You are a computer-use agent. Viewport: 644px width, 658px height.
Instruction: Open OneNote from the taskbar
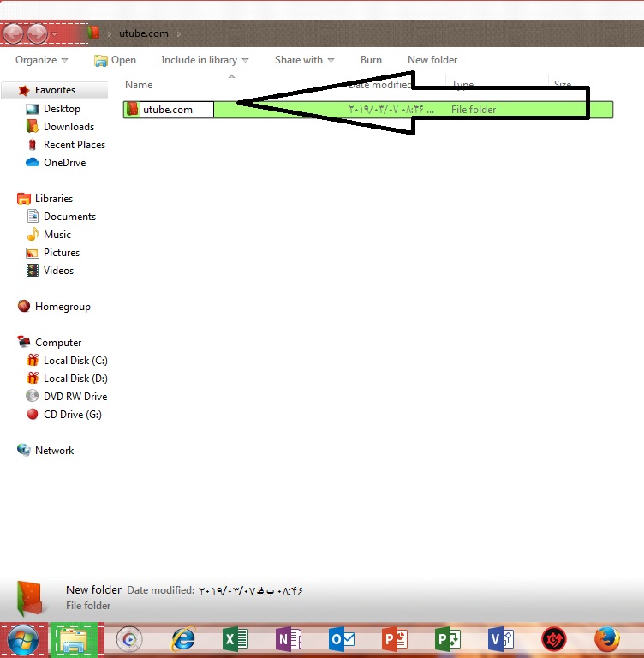click(289, 639)
